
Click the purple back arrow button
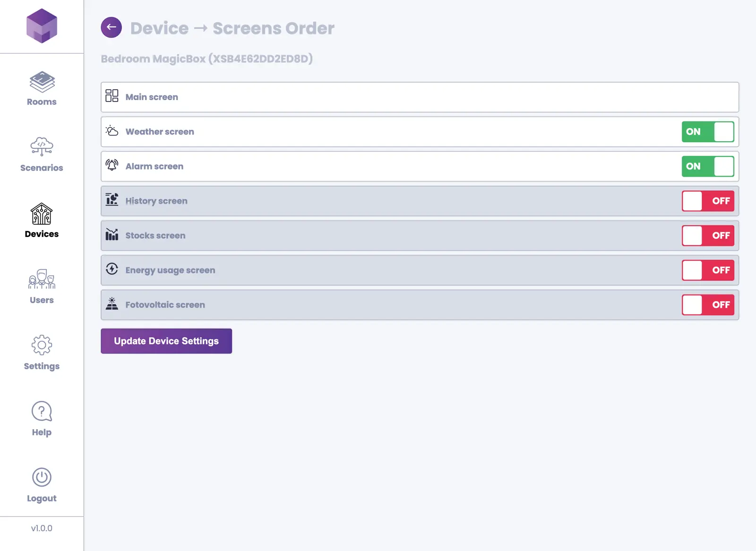click(x=111, y=27)
